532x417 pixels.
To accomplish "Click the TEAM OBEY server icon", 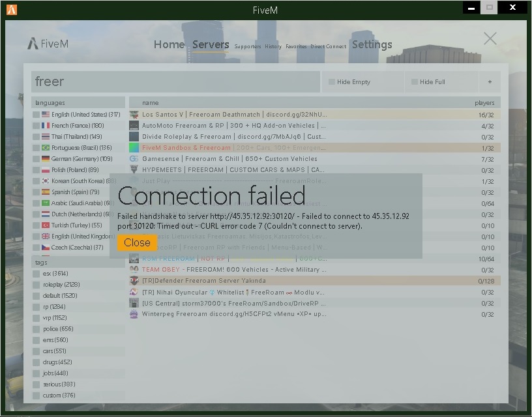I will click(134, 270).
